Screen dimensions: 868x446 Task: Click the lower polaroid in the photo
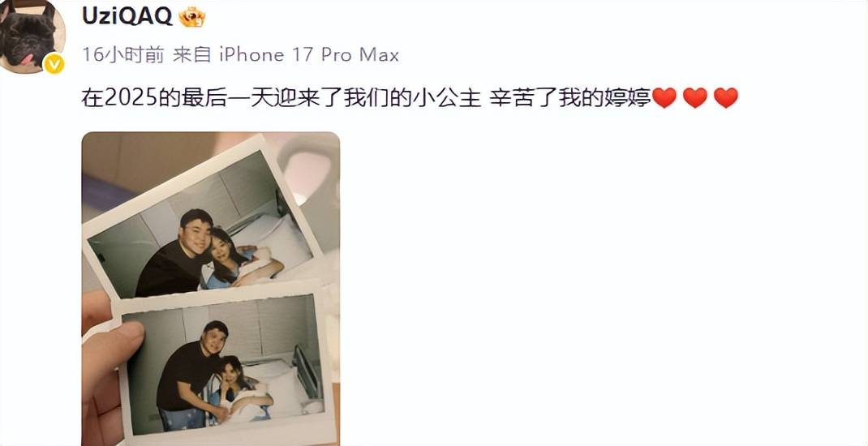[224, 367]
